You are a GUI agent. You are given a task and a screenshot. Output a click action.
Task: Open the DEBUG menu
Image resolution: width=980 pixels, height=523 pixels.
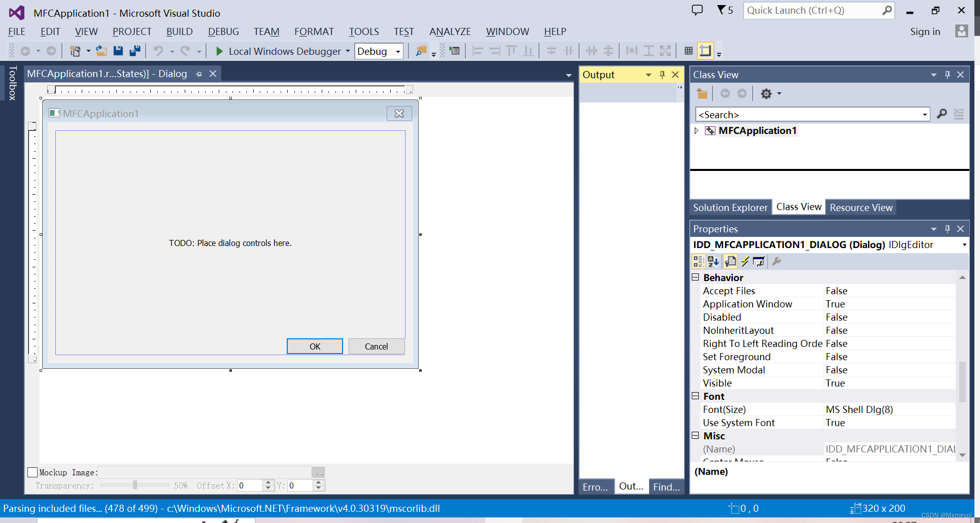coord(223,31)
